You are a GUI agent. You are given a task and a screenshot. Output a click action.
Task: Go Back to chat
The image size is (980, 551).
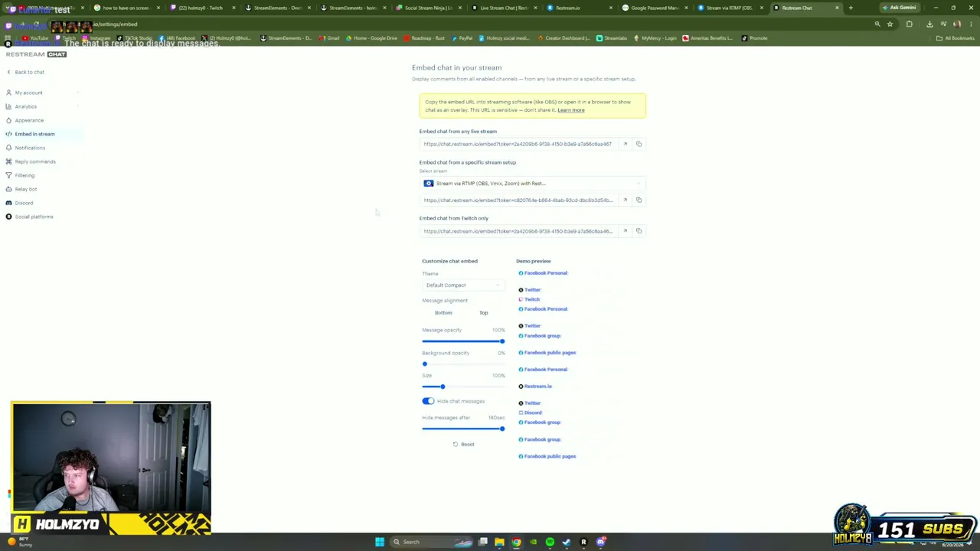pos(29,72)
